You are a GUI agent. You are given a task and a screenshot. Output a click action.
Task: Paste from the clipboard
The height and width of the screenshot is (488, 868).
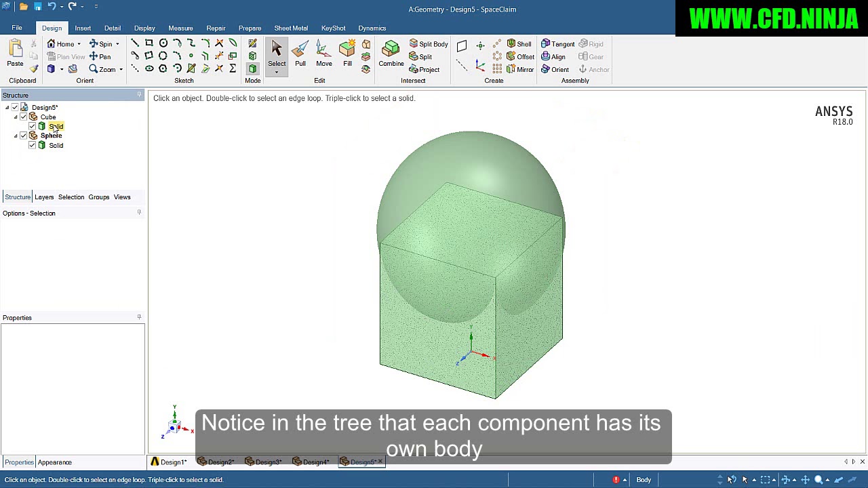[x=15, y=54]
